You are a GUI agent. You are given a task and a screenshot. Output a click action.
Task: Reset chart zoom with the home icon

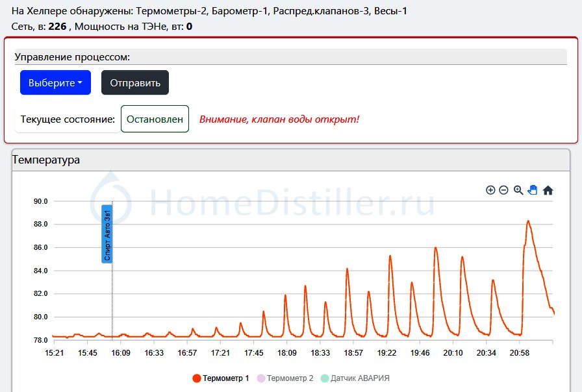[x=548, y=190]
